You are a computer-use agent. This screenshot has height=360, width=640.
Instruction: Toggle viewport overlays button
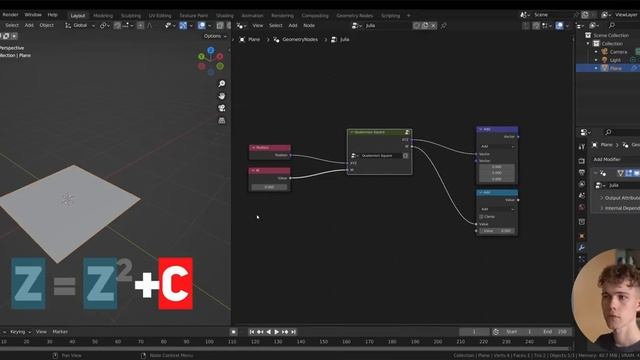(202, 25)
